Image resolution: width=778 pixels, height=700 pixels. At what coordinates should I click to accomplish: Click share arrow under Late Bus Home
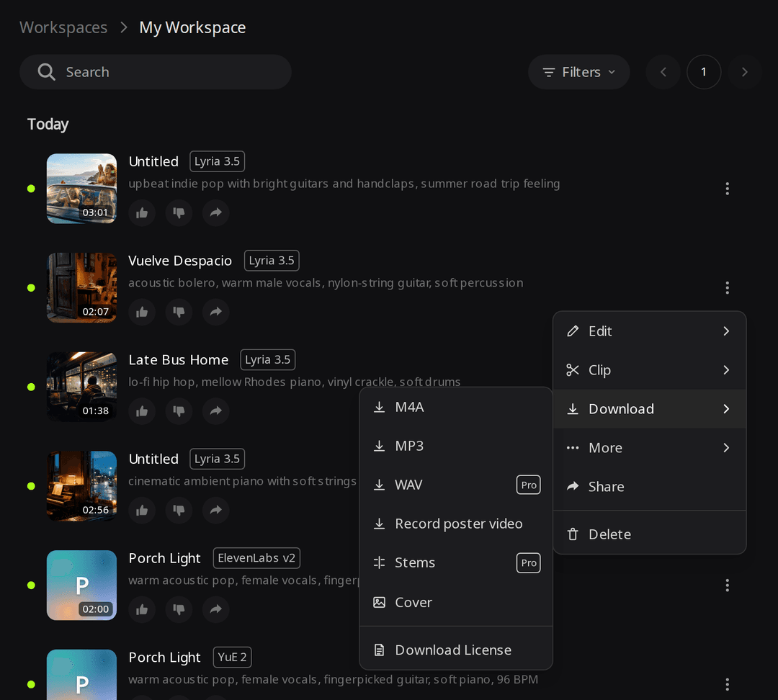click(216, 411)
